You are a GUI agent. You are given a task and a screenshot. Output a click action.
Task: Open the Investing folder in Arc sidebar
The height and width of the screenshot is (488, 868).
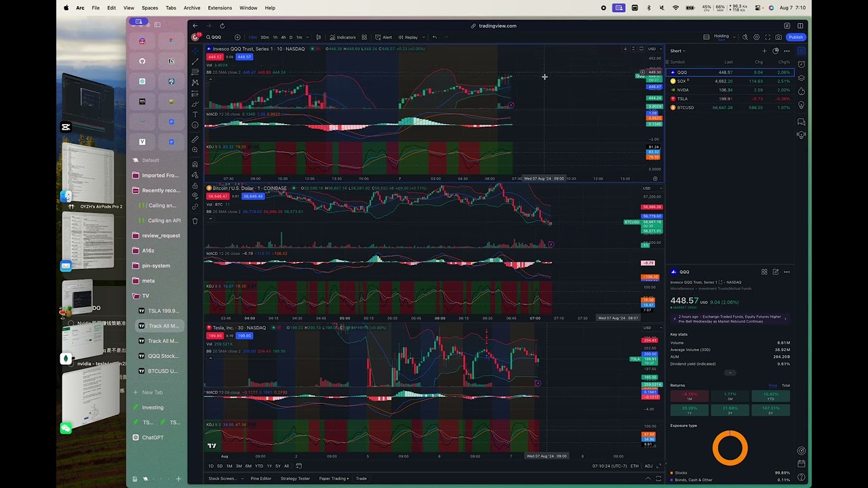157,407
